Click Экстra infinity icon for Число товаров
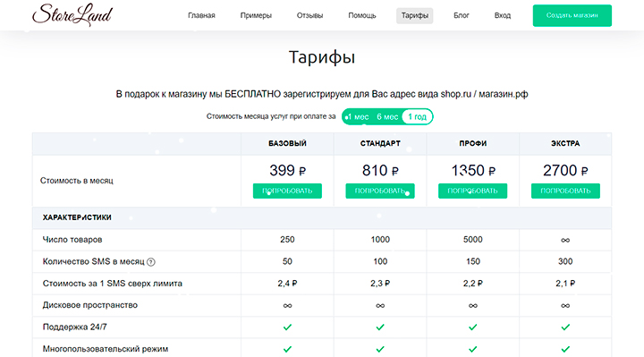Screen dimensions: 644x357 coord(565,240)
